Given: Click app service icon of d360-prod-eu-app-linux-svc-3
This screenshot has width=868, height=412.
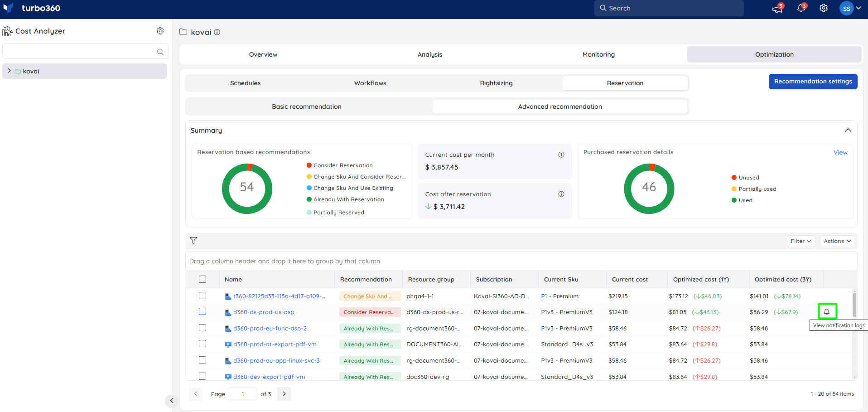Looking at the screenshot, I should [x=228, y=361].
